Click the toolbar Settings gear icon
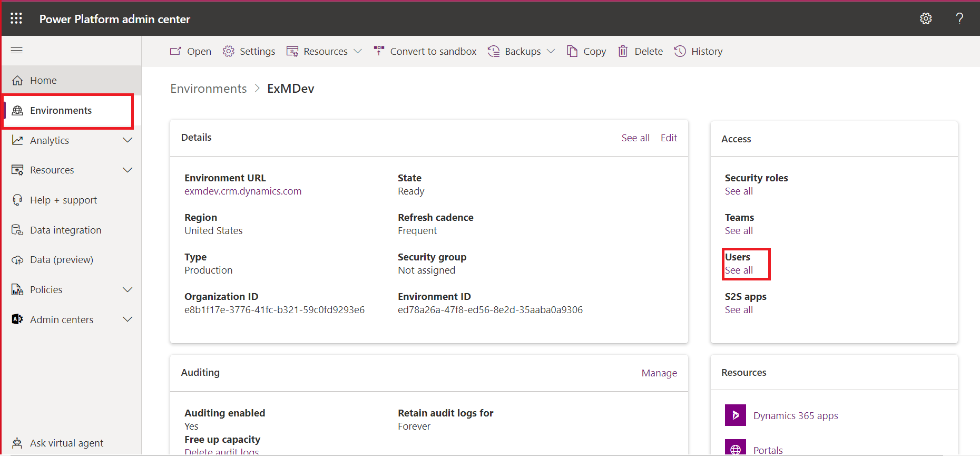 tap(228, 51)
